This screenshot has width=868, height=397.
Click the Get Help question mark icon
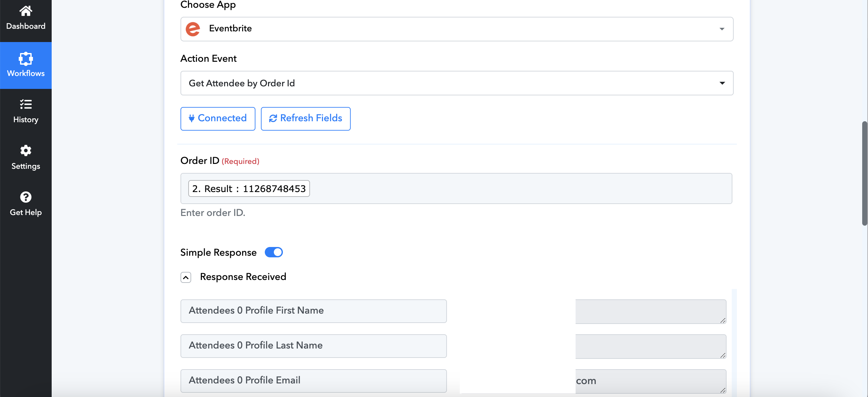click(x=26, y=197)
